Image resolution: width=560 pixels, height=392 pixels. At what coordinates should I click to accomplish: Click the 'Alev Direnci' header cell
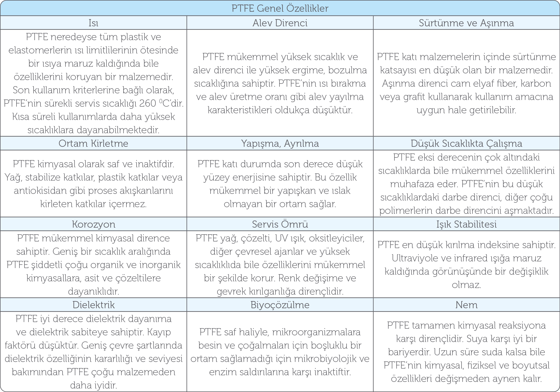click(x=280, y=23)
